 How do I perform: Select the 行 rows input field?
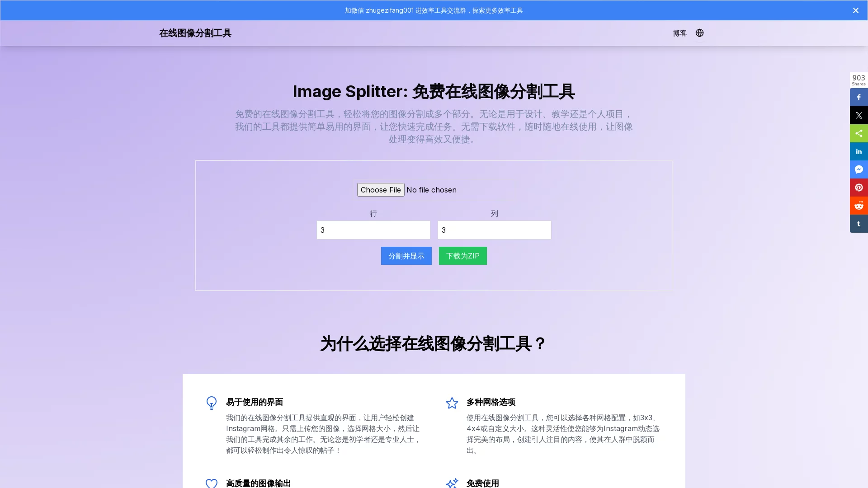pyautogui.click(x=373, y=230)
